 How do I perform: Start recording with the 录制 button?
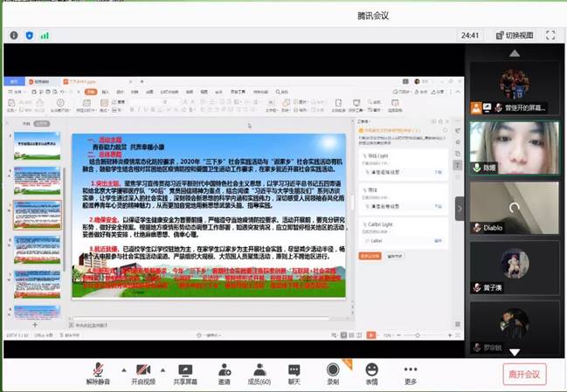[333, 370]
